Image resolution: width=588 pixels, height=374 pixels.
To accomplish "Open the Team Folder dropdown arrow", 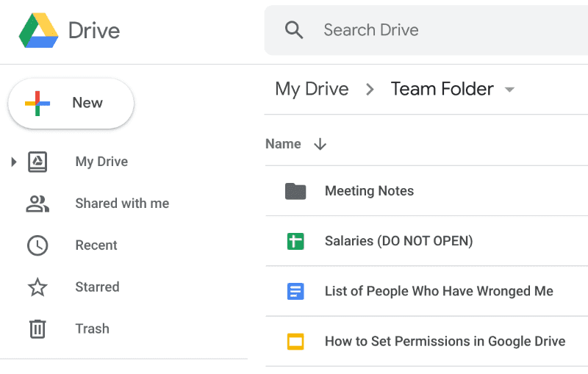I will point(509,90).
